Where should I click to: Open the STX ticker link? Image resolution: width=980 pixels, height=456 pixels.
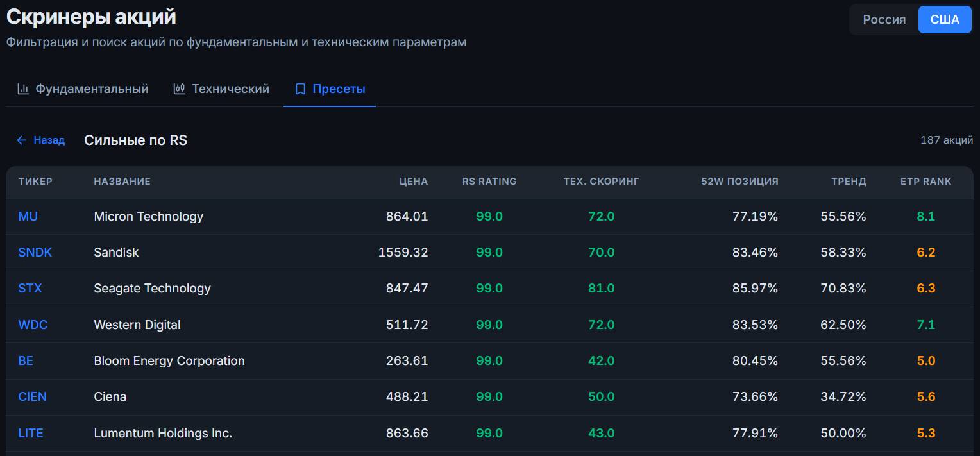click(30, 289)
